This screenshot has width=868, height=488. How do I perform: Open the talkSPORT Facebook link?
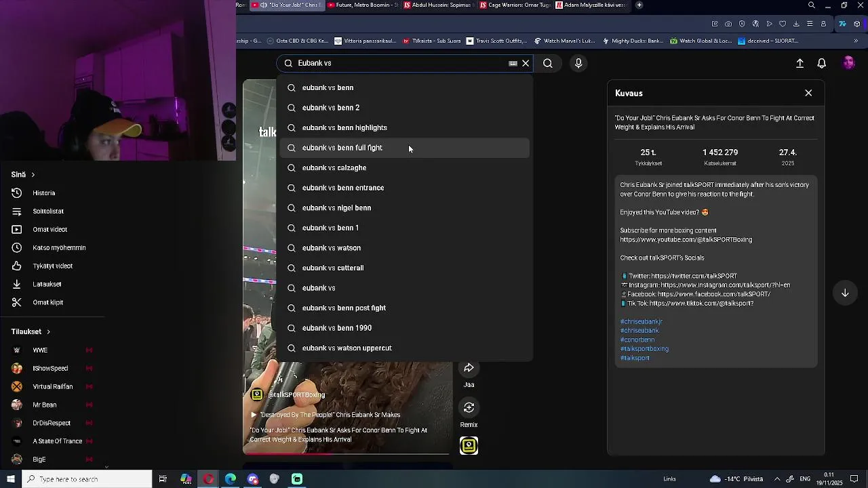click(713, 294)
